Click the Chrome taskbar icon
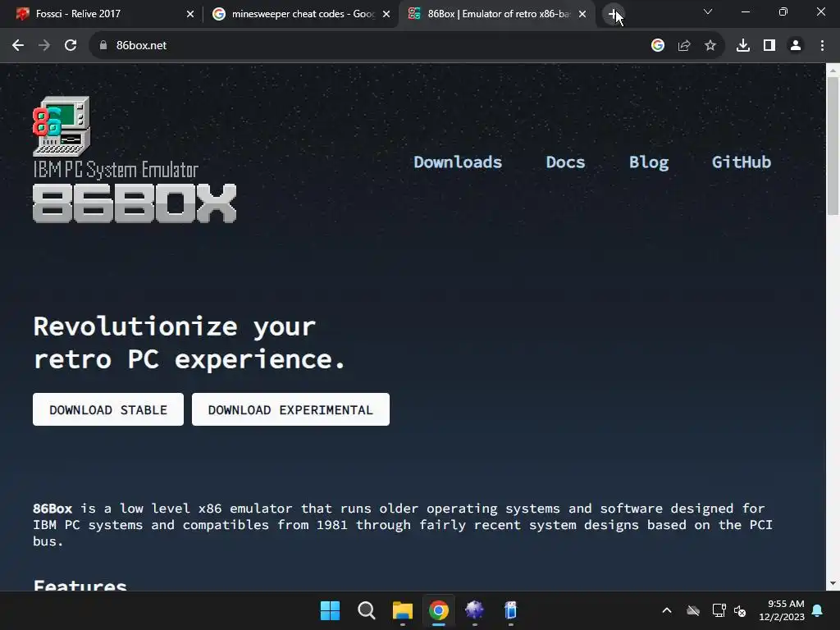Image resolution: width=840 pixels, height=630 pixels. [438, 610]
